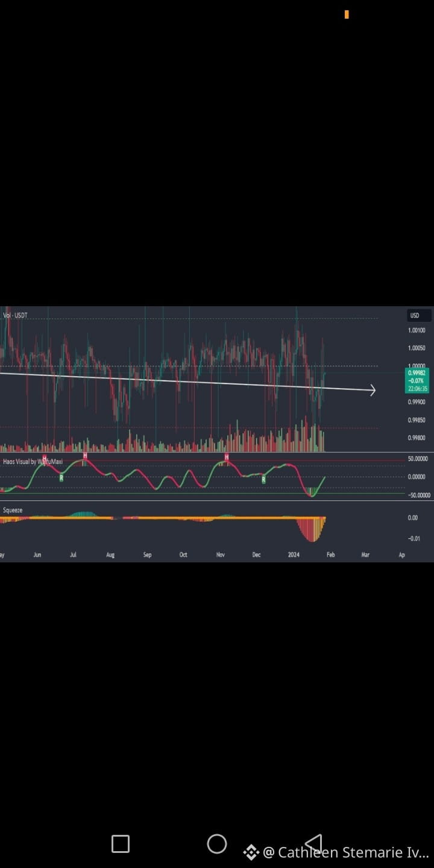Image resolution: width=434 pixels, height=868 pixels.
Task: Click the 'Nov' time axis label
Action: 220,555
